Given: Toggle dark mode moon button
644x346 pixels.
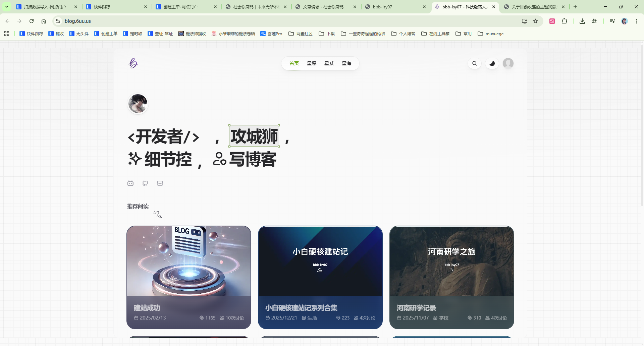Looking at the screenshot, I should click(x=492, y=63).
